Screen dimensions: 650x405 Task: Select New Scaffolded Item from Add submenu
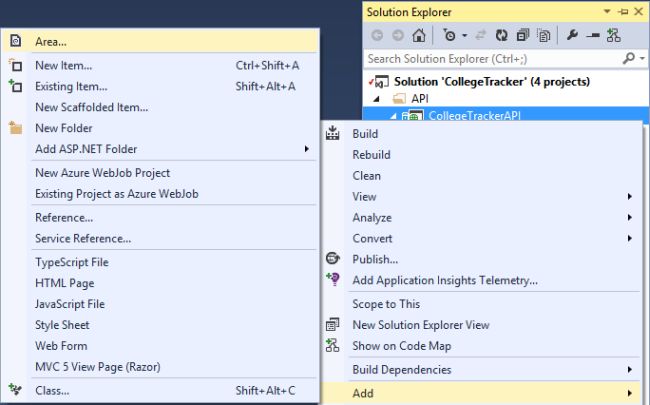pyautogui.click(x=91, y=107)
